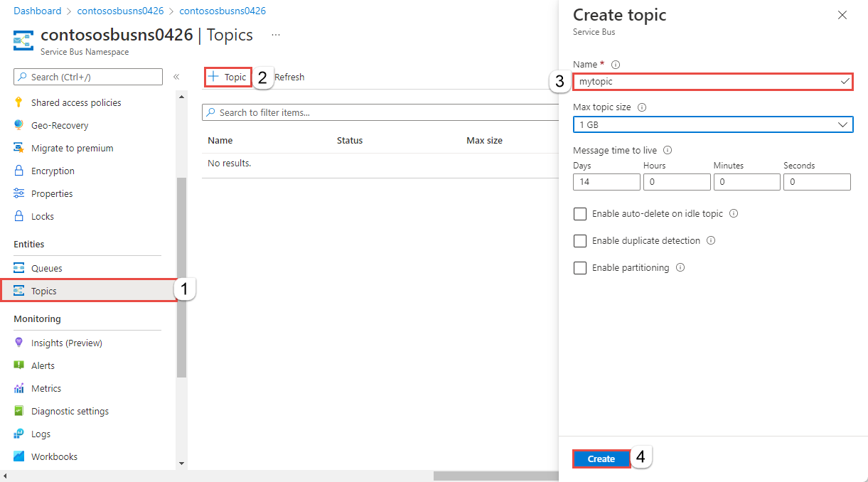
Task: Click the Name field info icon
Action: coord(616,64)
